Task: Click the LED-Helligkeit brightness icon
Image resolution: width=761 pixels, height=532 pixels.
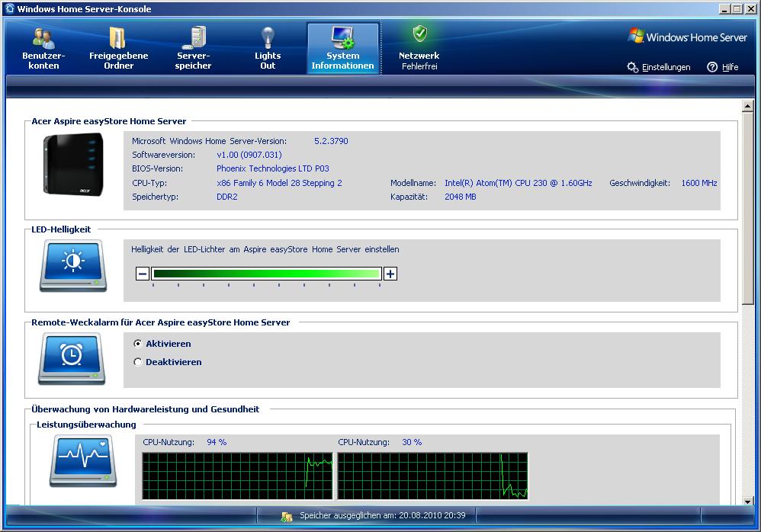Action: (72, 265)
